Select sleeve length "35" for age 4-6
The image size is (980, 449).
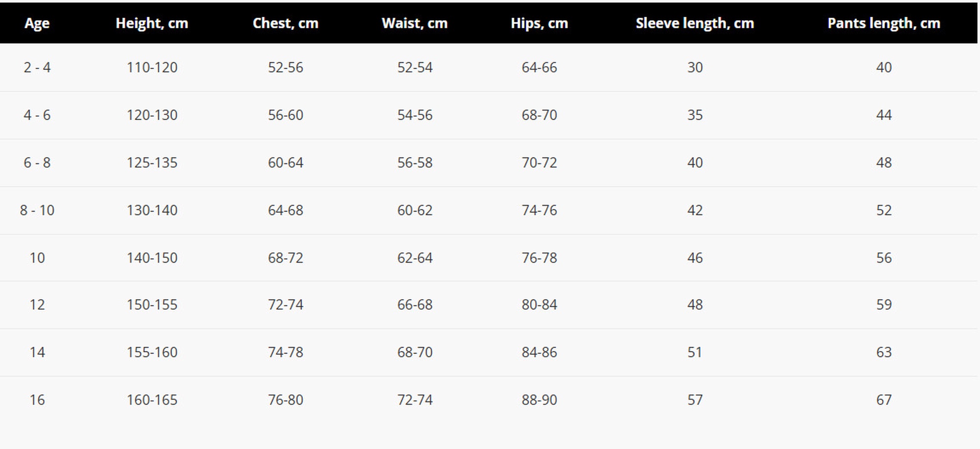[694, 115]
